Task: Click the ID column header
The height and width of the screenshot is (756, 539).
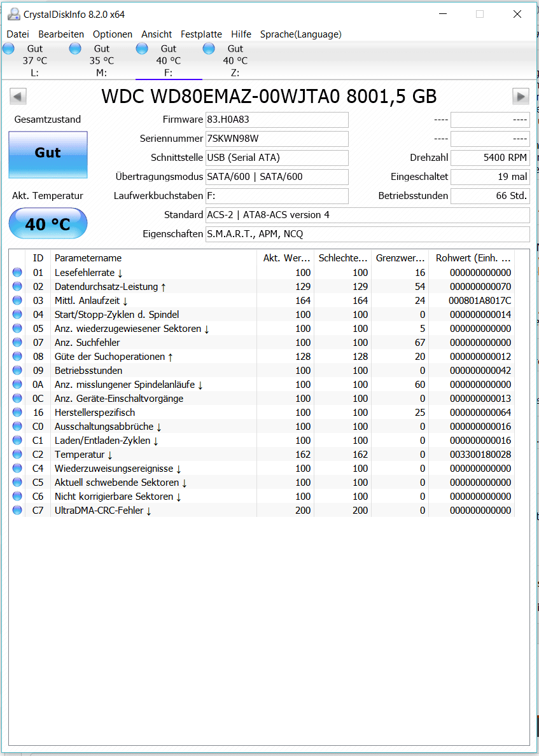Action: click(x=38, y=258)
